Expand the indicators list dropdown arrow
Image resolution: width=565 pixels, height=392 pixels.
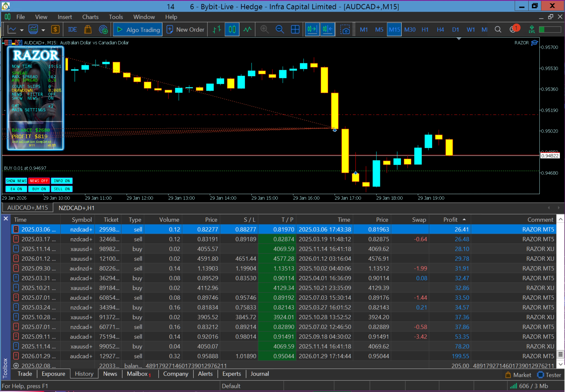[43, 30]
